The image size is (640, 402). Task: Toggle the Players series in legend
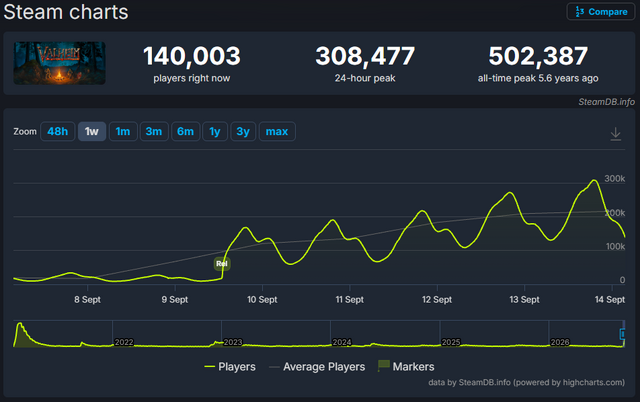(230, 366)
